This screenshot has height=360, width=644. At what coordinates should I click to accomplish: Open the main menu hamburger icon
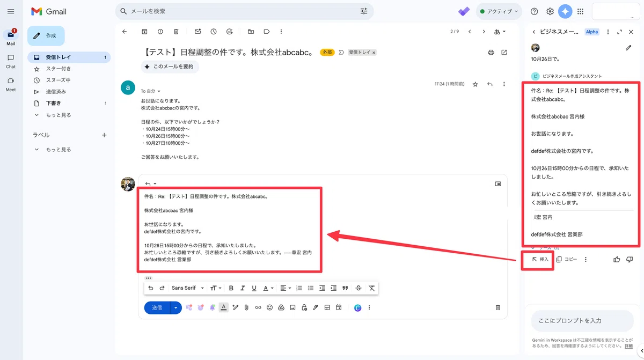pyautogui.click(x=11, y=11)
